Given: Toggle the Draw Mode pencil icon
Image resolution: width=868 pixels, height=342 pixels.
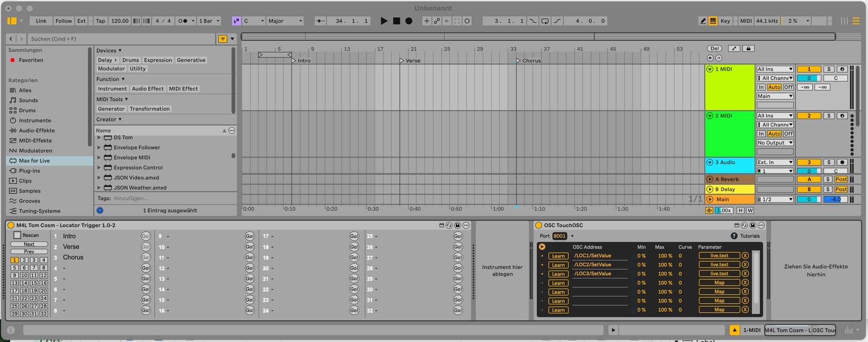Looking at the screenshot, I should pos(703,21).
